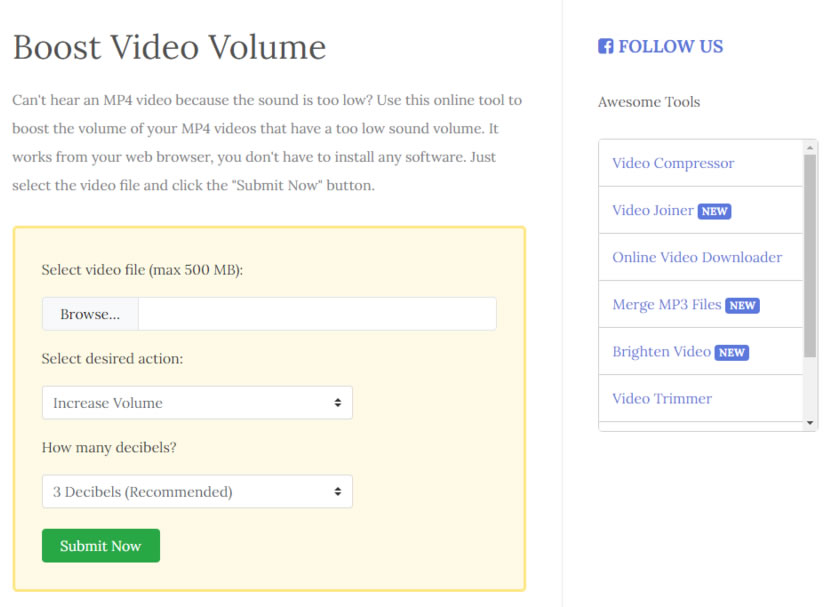Click the tools list scroll up arrow

[810, 147]
